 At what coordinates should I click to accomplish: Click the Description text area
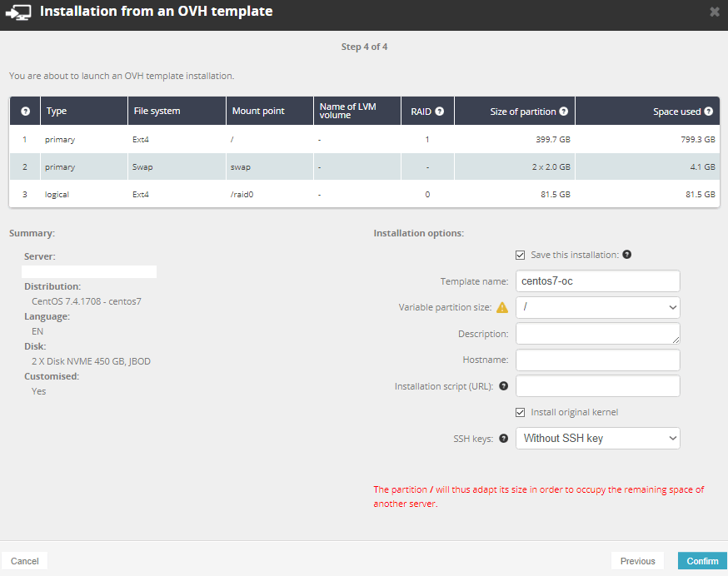(597, 334)
